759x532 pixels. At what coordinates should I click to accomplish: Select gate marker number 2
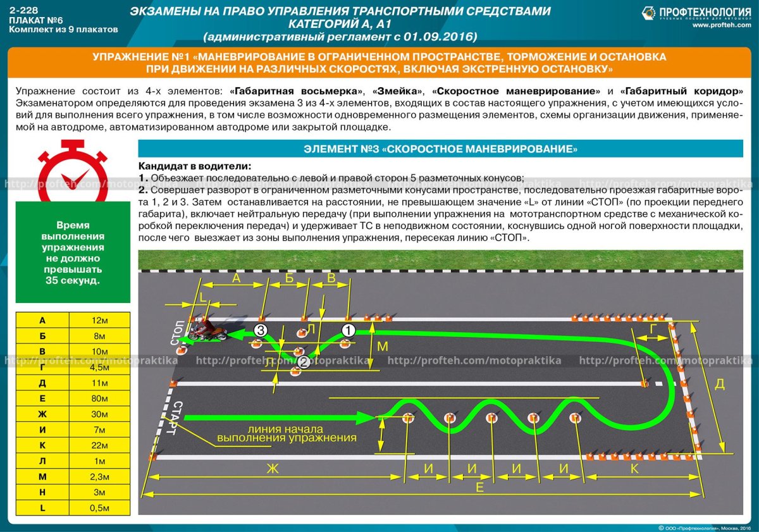304,362
